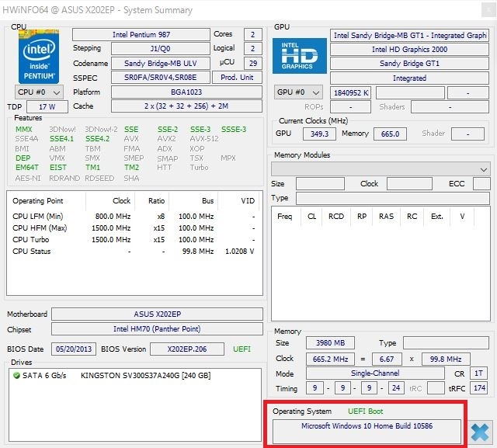Click the tRFC value 174
The image size is (497, 448).
tap(480, 388)
